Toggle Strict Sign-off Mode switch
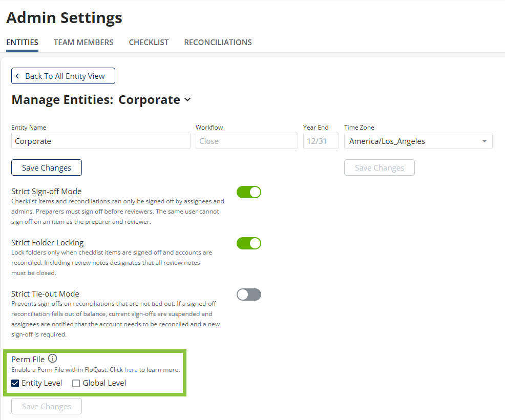 [x=249, y=192]
